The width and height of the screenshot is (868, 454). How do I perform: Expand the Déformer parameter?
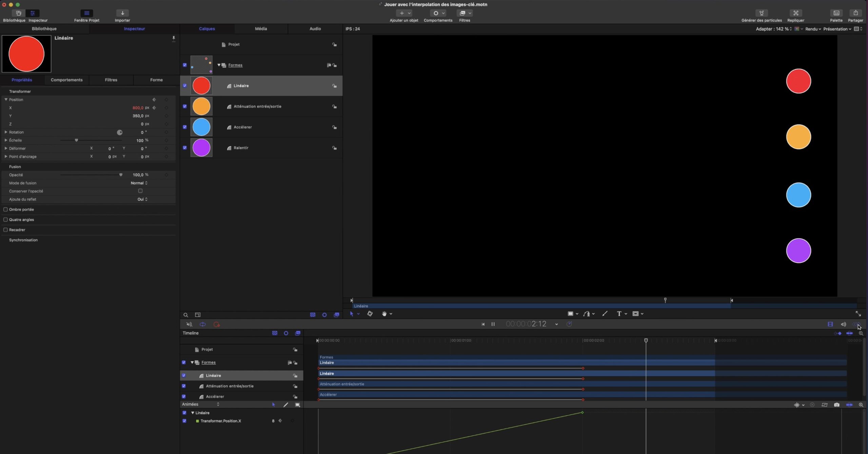click(x=6, y=149)
